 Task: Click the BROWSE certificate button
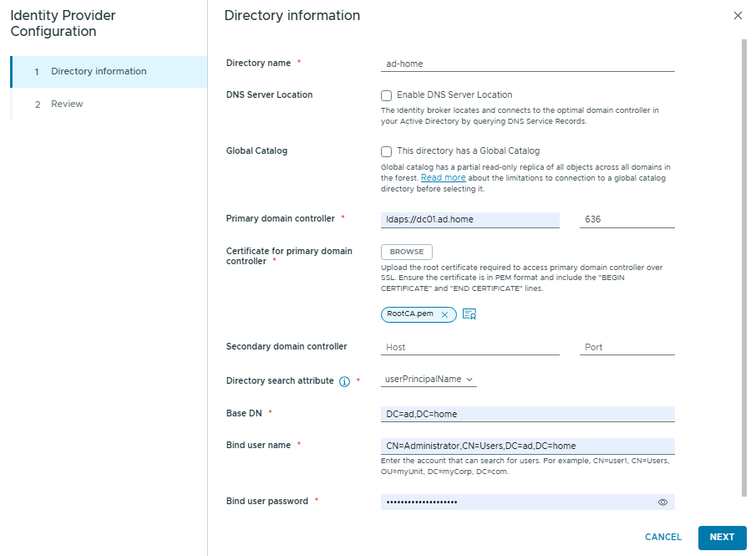pyautogui.click(x=407, y=252)
